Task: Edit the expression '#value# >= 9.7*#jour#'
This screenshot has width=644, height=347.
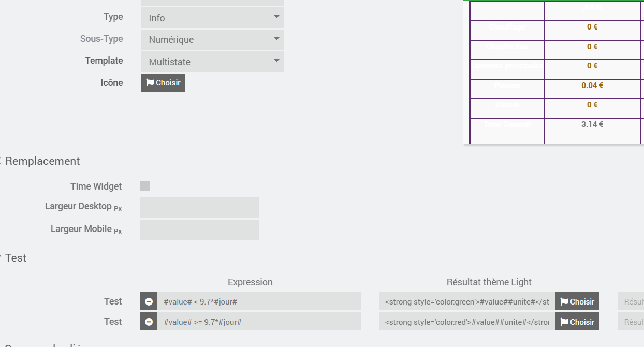Action: pyautogui.click(x=259, y=322)
